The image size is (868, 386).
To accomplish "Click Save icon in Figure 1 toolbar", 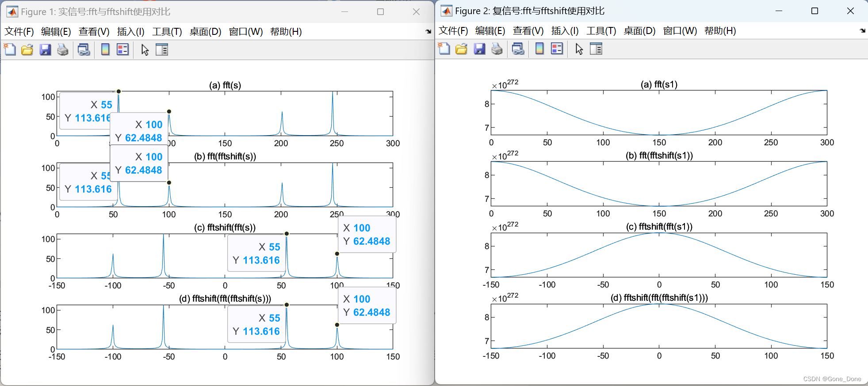I will [x=45, y=49].
